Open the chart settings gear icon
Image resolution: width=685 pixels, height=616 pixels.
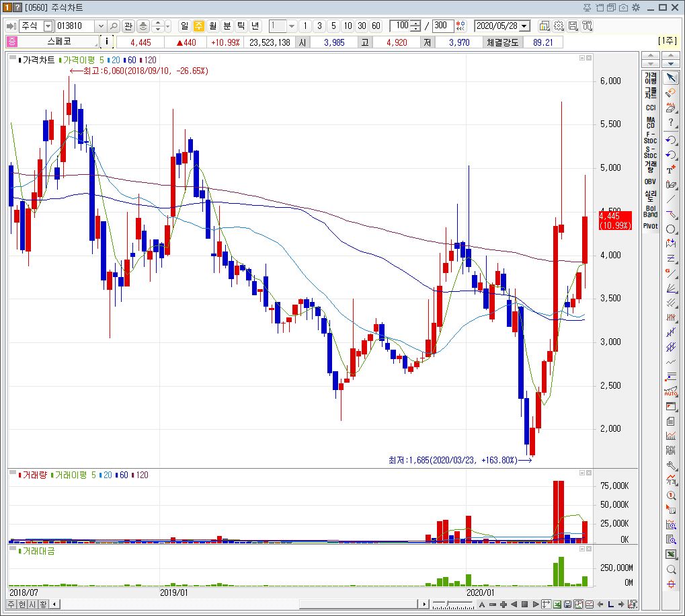pos(559,25)
